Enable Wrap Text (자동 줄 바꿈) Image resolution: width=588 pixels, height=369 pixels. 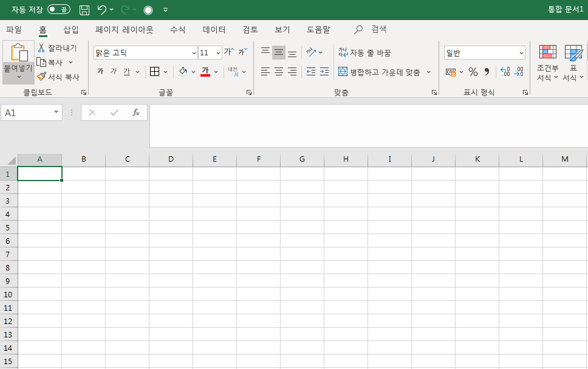pyautogui.click(x=364, y=53)
